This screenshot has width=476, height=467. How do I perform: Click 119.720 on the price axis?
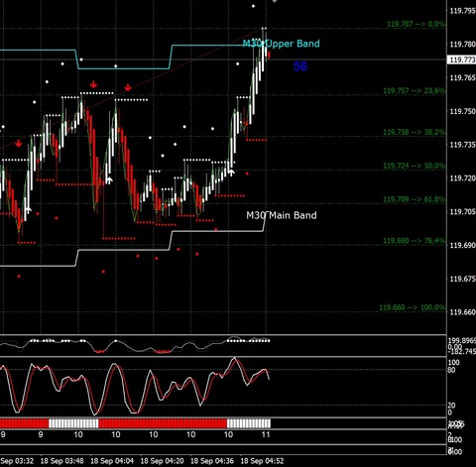click(462, 178)
